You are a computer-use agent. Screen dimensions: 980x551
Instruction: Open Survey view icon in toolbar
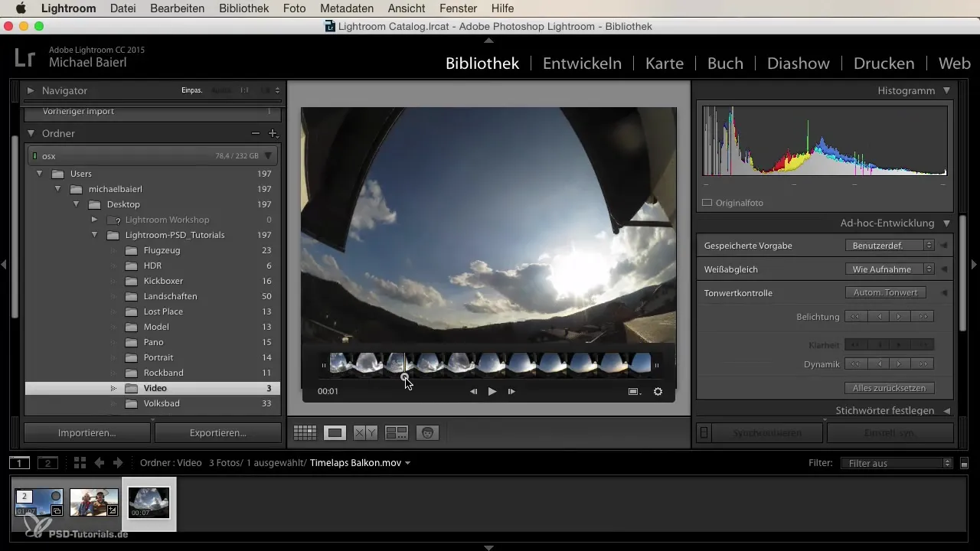pyautogui.click(x=396, y=433)
